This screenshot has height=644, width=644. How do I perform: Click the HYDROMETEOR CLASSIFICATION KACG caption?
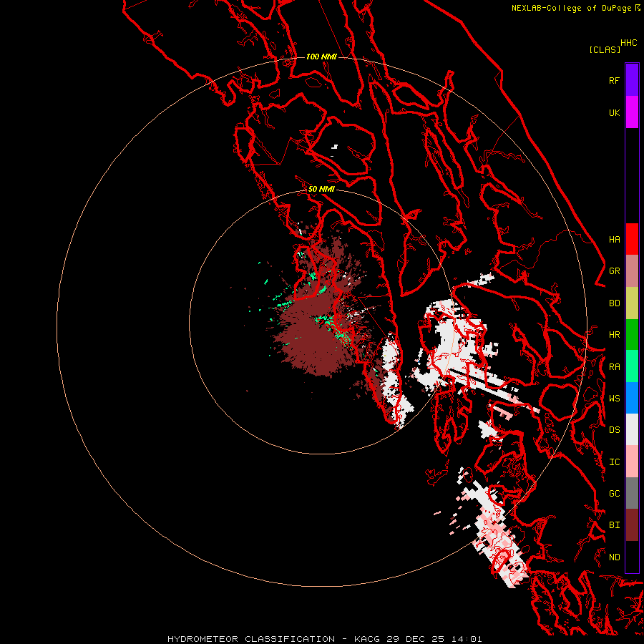pyautogui.click(x=324, y=639)
